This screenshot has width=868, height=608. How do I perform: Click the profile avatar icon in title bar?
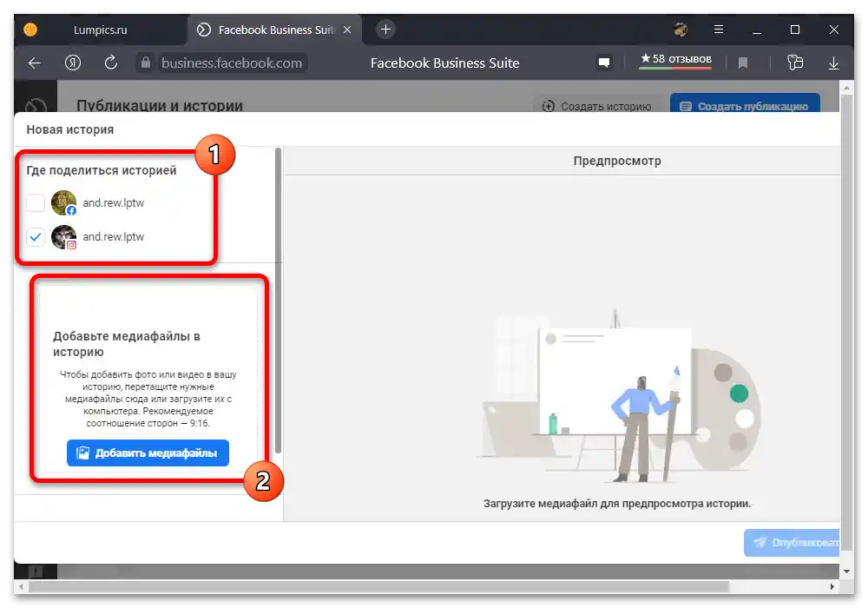[681, 30]
